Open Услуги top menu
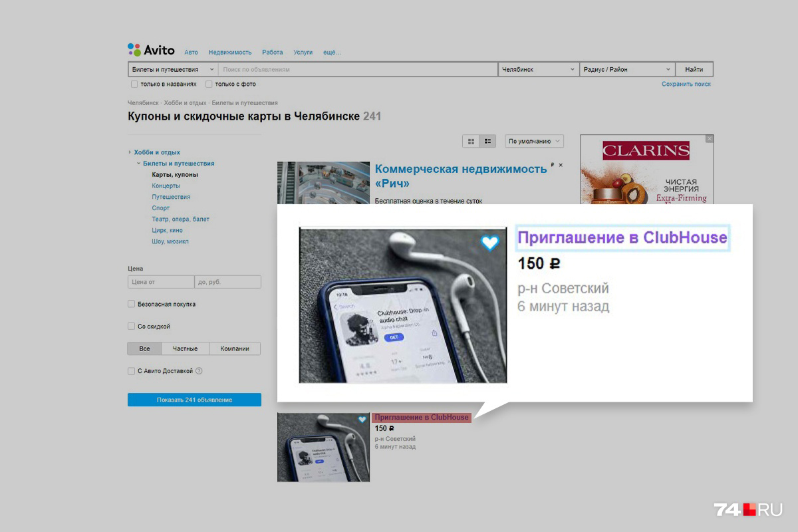Screen dimensions: 798x532 point(303,53)
